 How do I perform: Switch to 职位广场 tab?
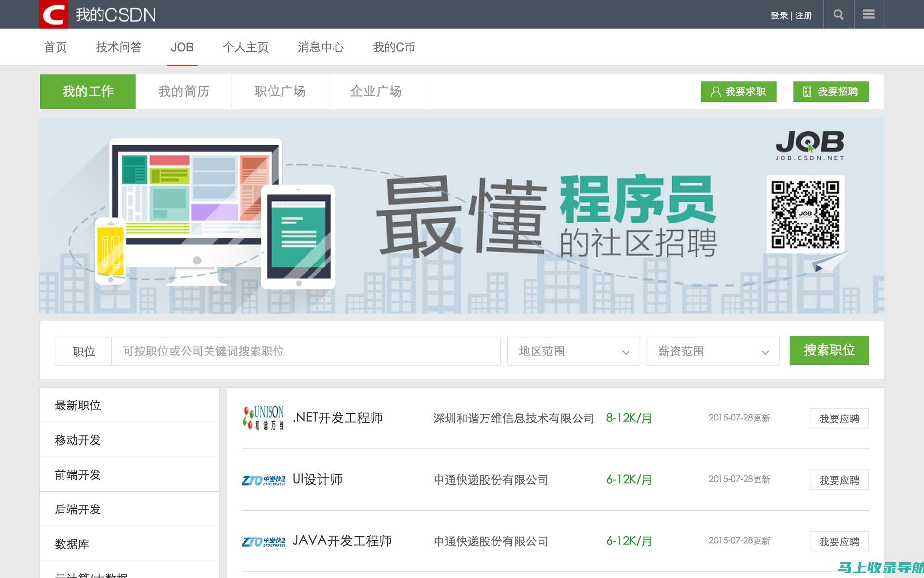click(280, 92)
